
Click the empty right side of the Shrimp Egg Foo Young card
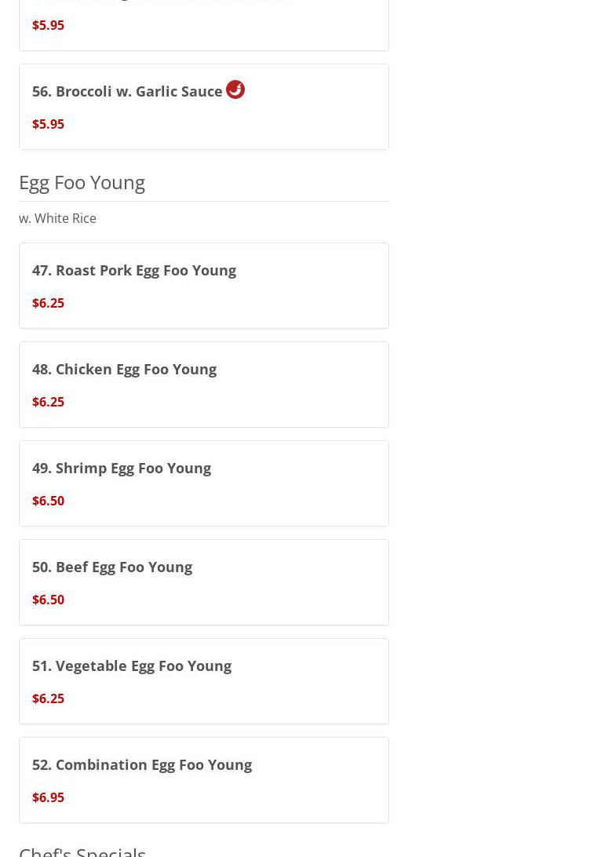pyautogui.click(x=314, y=483)
